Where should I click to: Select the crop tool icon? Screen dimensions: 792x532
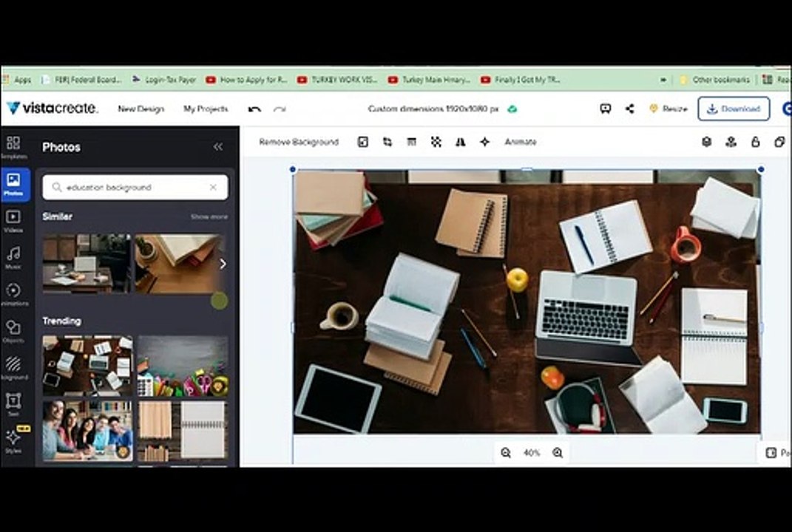tap(387, 142)
